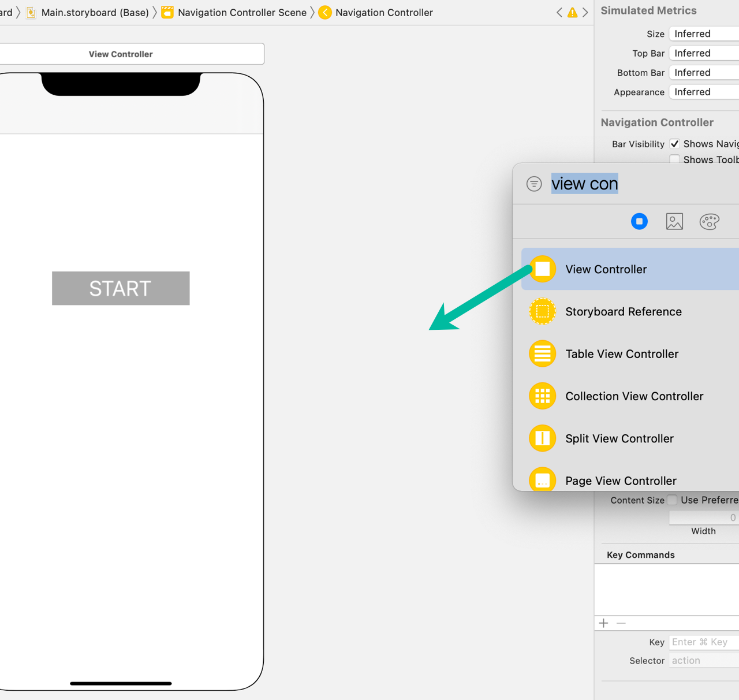Open Main.storyboard (Base) breadcrumb

[x=95, y=12]
